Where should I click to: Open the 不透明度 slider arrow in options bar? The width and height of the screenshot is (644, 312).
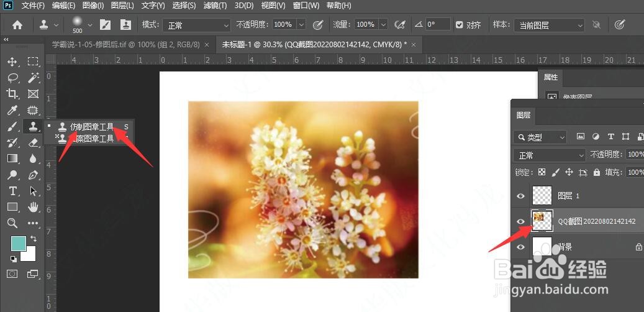click(x=302, y=25)
